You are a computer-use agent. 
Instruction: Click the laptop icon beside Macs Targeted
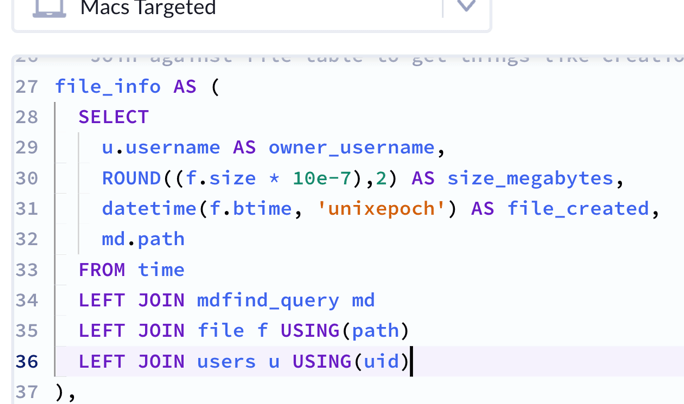pos(49,8)
